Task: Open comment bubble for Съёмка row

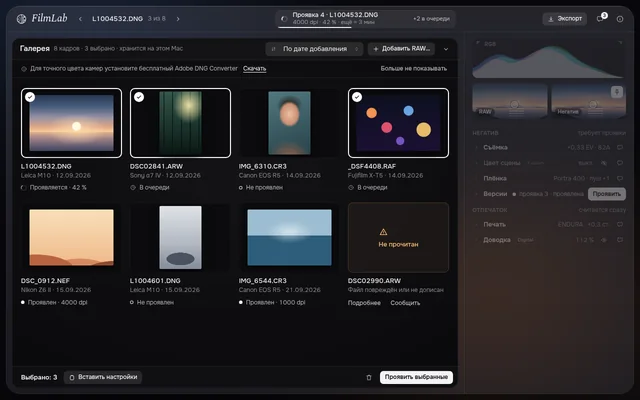Action: click(620, 147)
